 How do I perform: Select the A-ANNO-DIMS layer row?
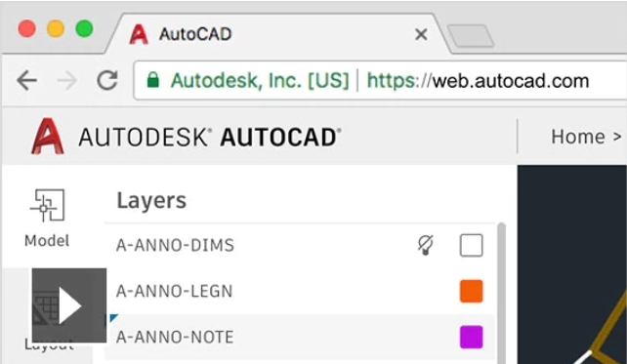point(300,245)
